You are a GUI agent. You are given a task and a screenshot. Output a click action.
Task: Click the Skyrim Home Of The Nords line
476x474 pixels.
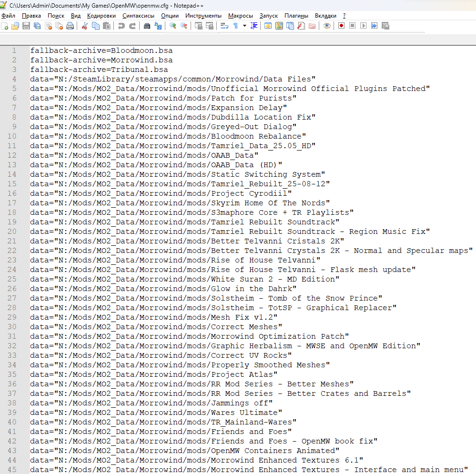[180, 203]
